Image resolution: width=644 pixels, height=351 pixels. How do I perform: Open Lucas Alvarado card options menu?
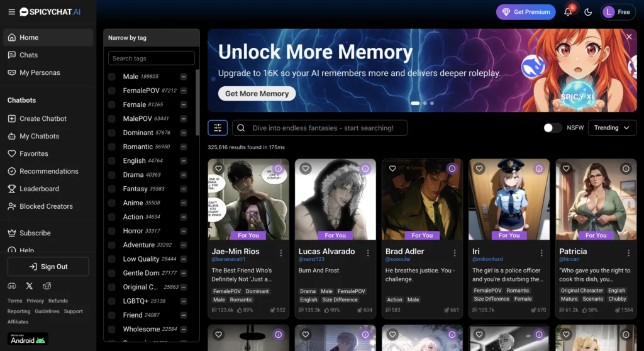[x=368, y=252]
